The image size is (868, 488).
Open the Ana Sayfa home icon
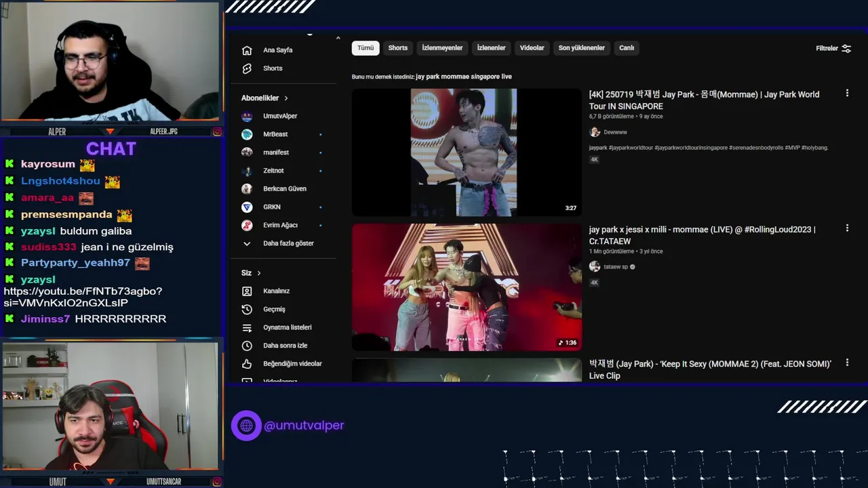tap(247, 50)
